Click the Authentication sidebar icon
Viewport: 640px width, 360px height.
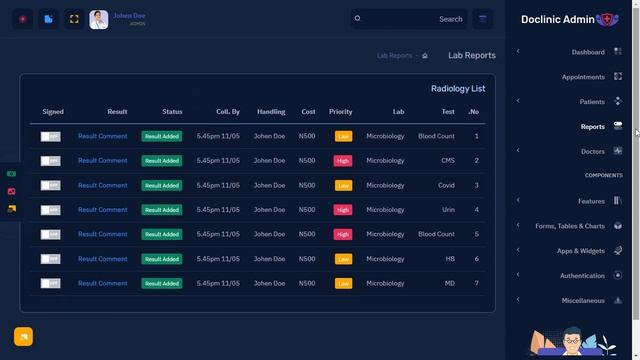coord(618,276)
